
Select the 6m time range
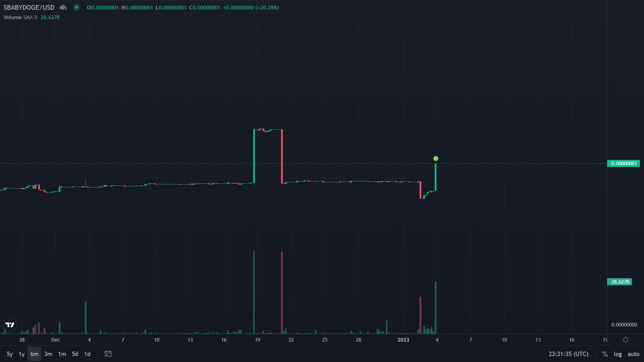[34, 354]
